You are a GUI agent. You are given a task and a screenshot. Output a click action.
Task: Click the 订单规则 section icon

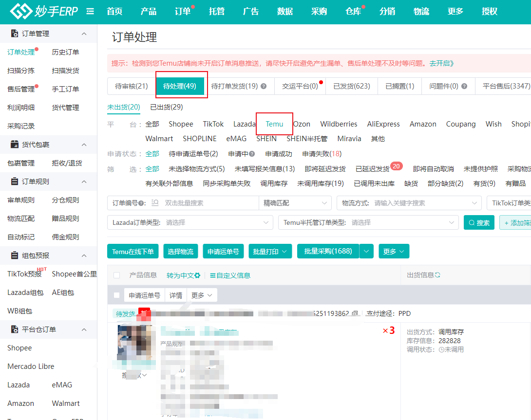[x=15, y=182]
